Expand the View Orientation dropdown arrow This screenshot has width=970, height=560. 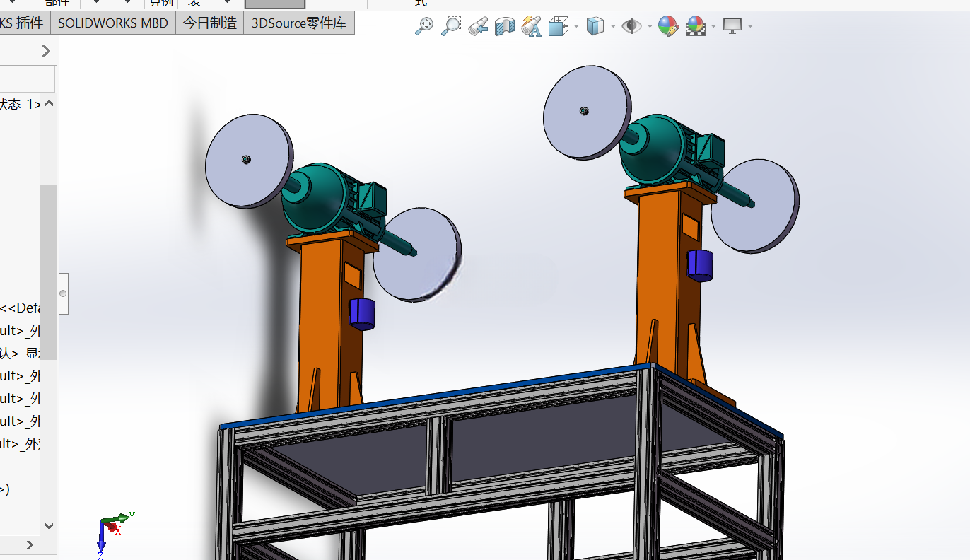[x=577, y=27]
